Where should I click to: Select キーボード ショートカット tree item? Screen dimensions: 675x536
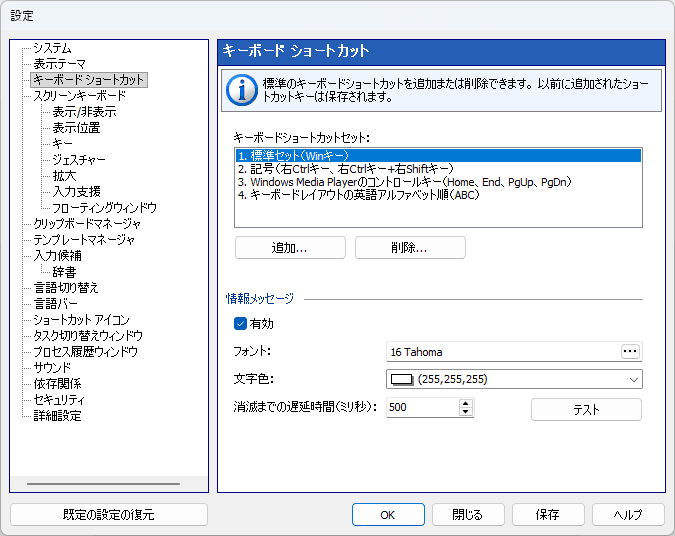89,80
